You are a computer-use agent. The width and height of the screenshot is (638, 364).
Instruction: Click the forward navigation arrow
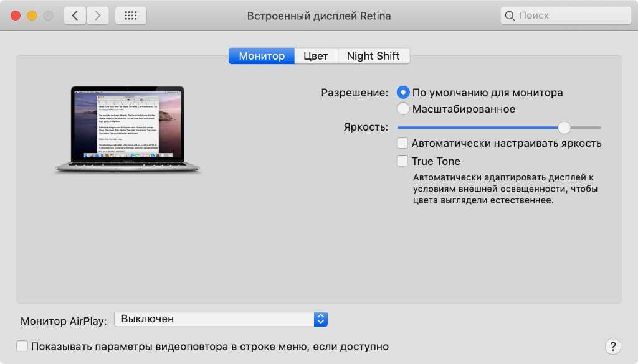pos(98,16)
